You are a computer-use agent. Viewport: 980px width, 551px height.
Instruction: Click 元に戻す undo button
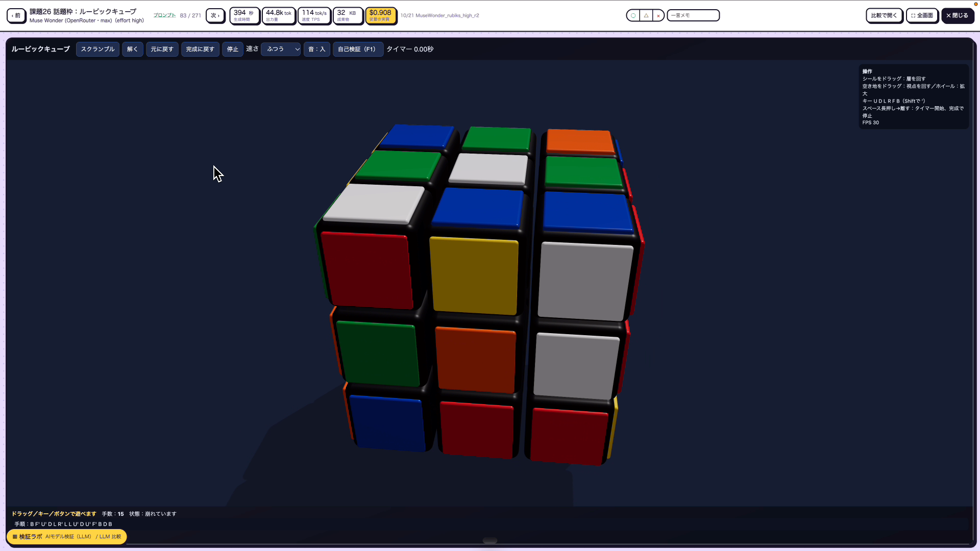pos(162,49)
